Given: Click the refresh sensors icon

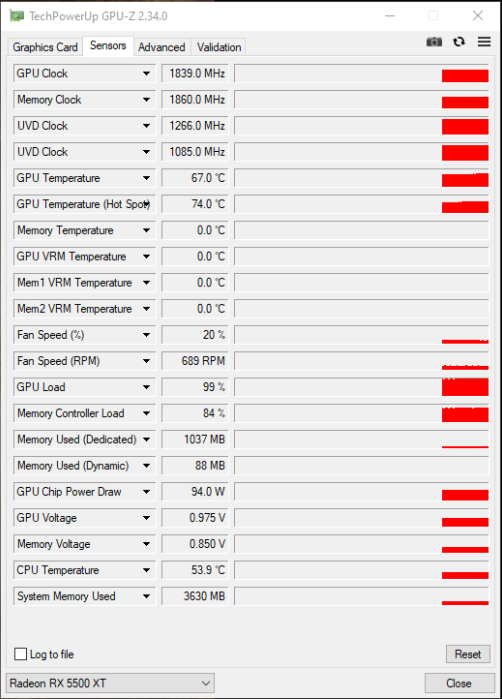Looking at the screenshot, I should pos(459,42).
